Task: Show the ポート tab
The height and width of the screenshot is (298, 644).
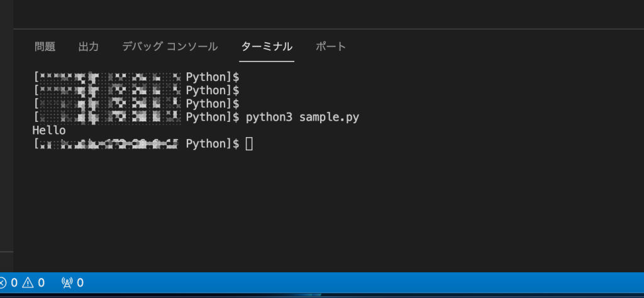Action: 331,47
